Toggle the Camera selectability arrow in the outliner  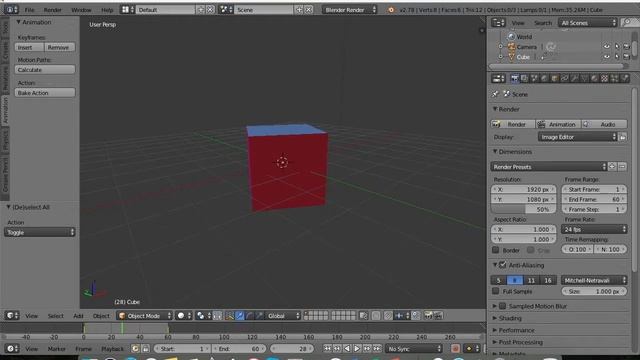pyautogui.click(x=617, y=47)
